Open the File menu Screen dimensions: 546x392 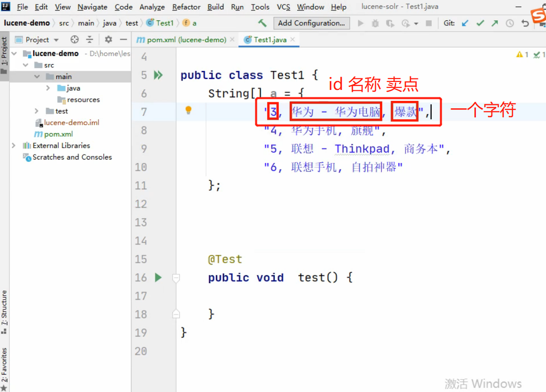click(x=22, y=7)
